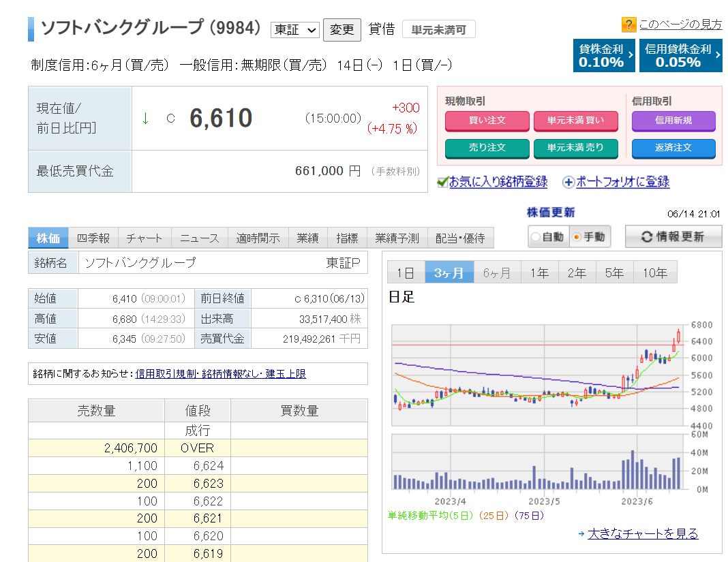728x562 pixels.
Task: Click the 6,624 price in order book
Action: [x=209, y=466]
